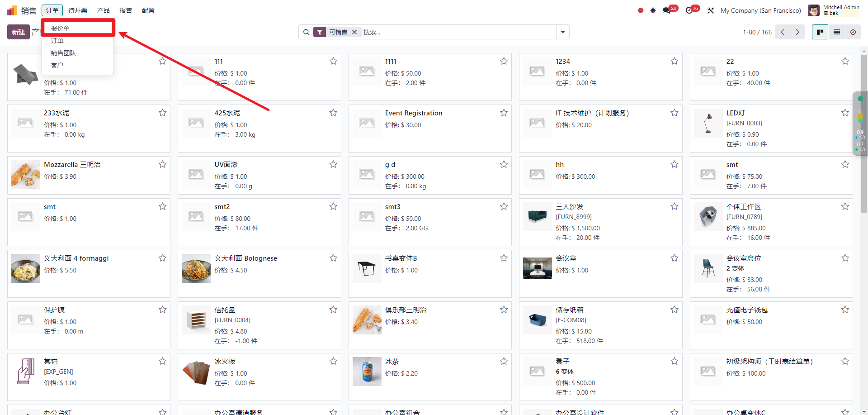
Task: Click the 其它 expense thumbnail icon
Action: pyautogui.click(x=26, y=372)
